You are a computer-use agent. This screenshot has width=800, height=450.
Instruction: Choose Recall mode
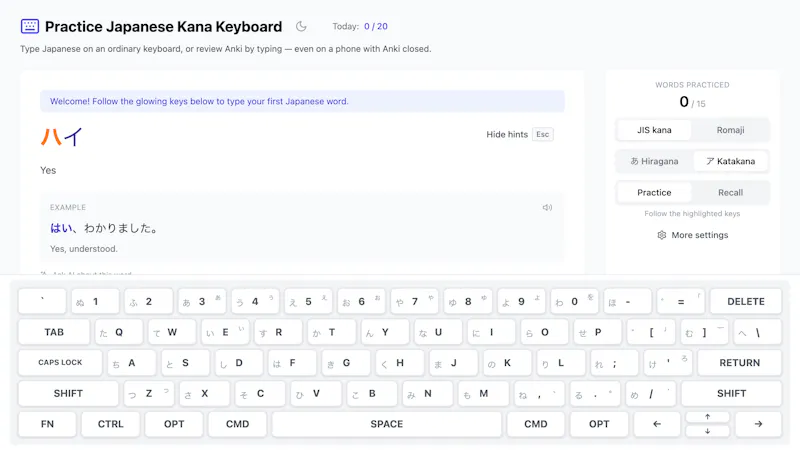(730, 192)
